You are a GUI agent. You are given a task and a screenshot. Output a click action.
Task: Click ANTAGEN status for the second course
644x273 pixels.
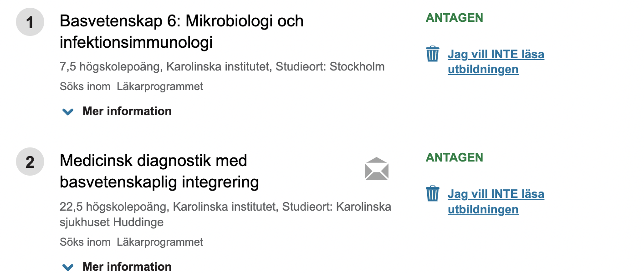[x=455, y=157]
